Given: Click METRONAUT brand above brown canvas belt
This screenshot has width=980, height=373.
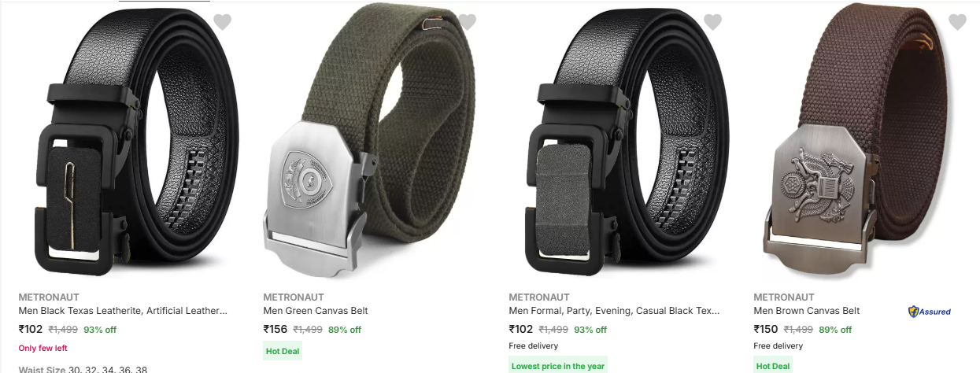Looking at the screenshot, I should pos(784,297).
